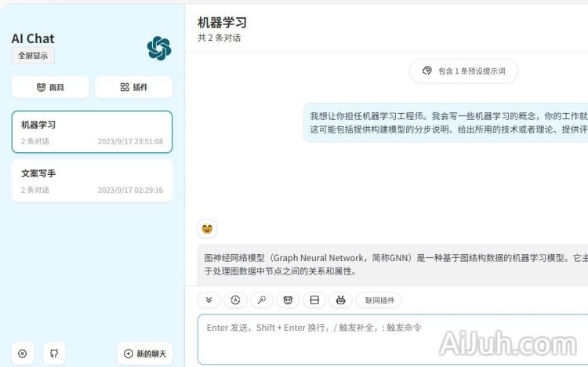
Task: Click the AI Chat title text
Action: point(33,38)
